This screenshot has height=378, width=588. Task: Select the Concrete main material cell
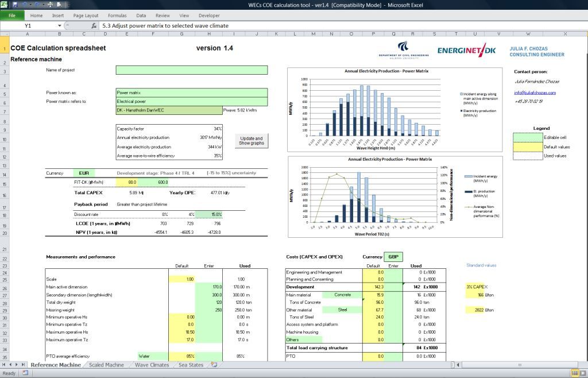[342, 295]
